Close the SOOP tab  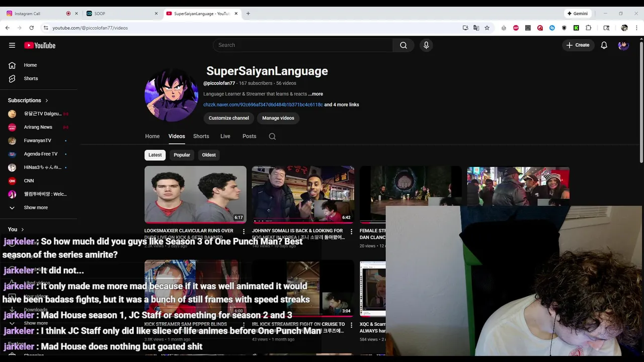(x=156, y=14)
